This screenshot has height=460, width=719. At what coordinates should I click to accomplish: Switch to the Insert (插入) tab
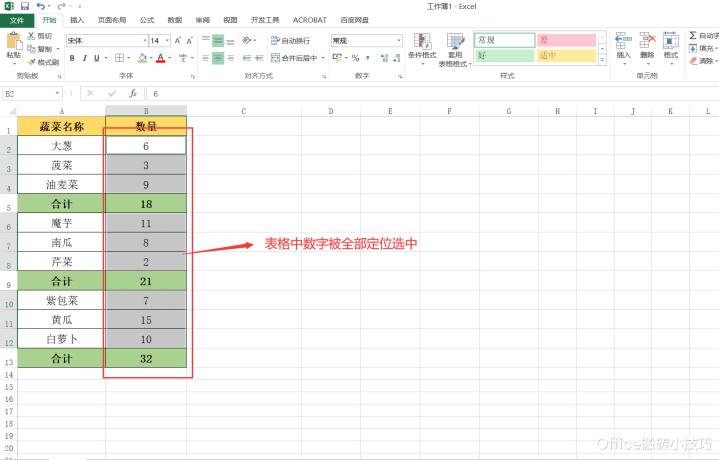click(77, 20)
